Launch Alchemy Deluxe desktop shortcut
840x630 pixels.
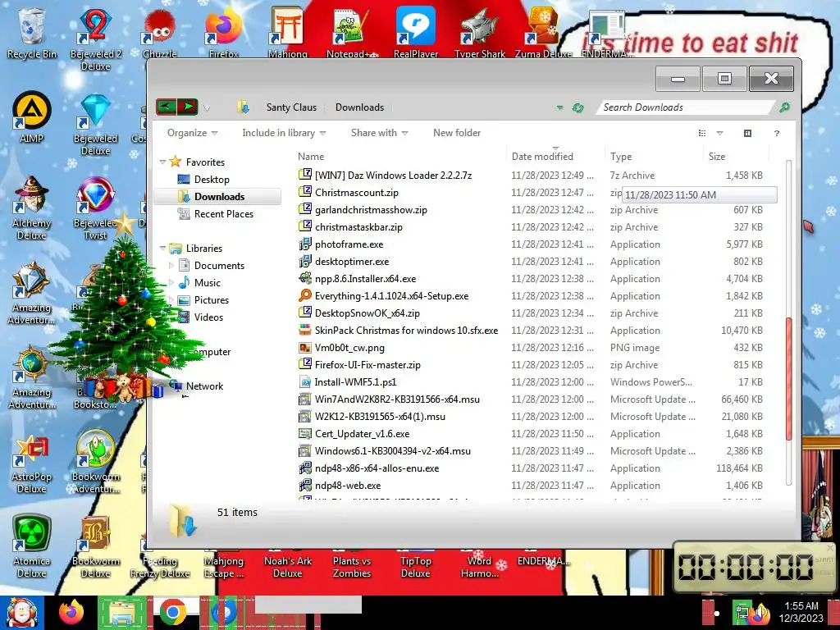(x=32, y=208)
